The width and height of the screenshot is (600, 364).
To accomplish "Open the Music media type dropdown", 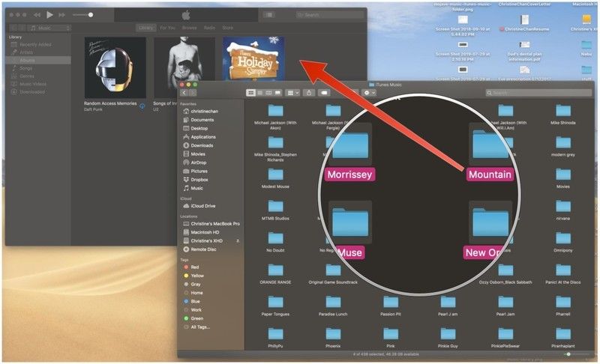I will click(49, 28).
